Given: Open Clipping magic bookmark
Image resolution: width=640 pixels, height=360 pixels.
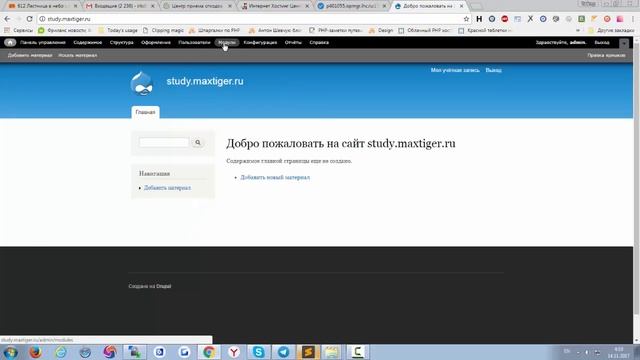Looking at the screenshot, I should point(163,30).
